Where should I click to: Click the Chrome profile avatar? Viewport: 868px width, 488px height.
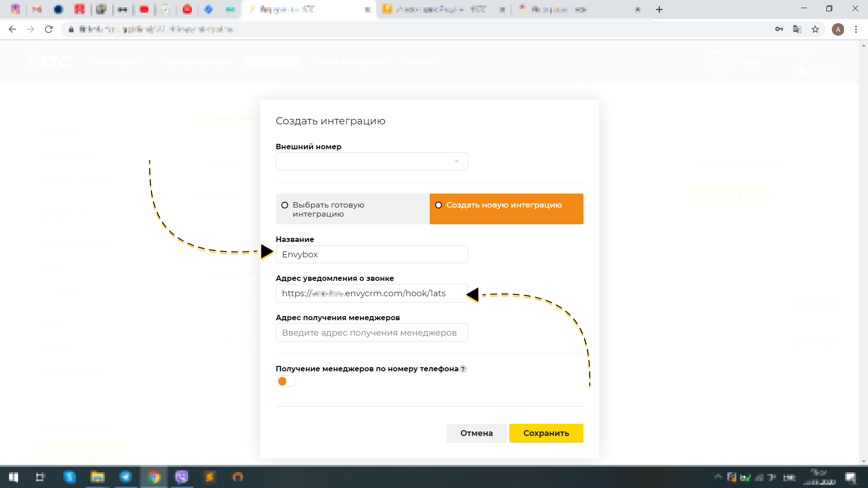[x=839, y=29]
